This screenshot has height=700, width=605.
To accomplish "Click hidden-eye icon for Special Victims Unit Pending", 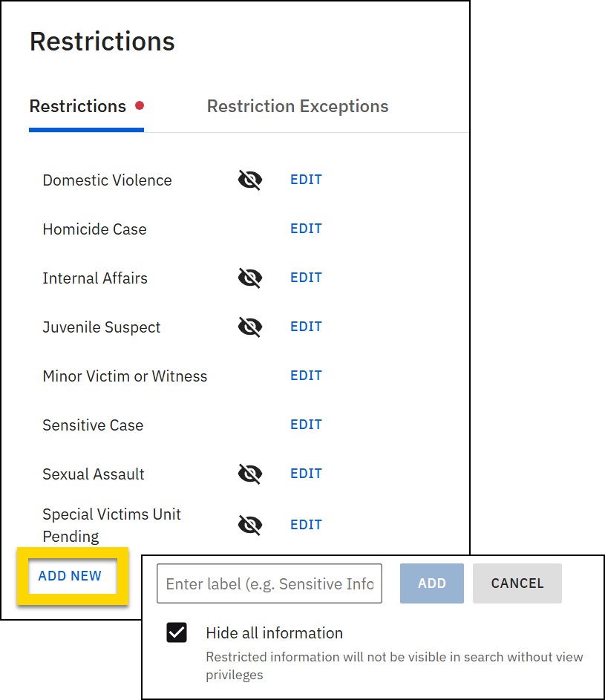I will (250, 526).
